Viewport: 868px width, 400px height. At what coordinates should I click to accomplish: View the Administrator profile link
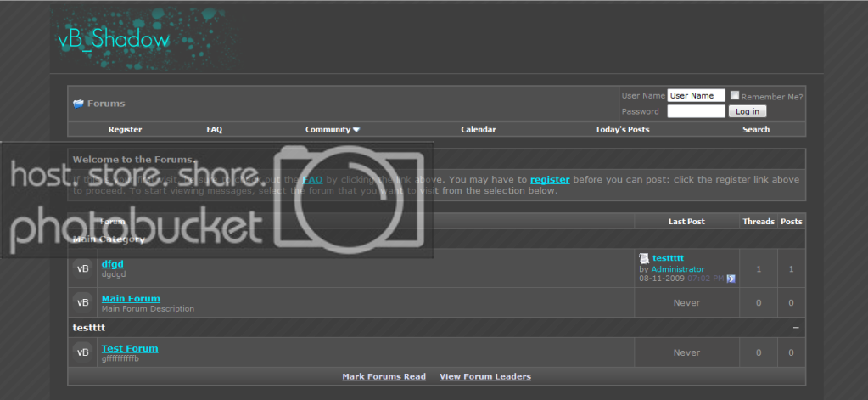tap(678, 269)
